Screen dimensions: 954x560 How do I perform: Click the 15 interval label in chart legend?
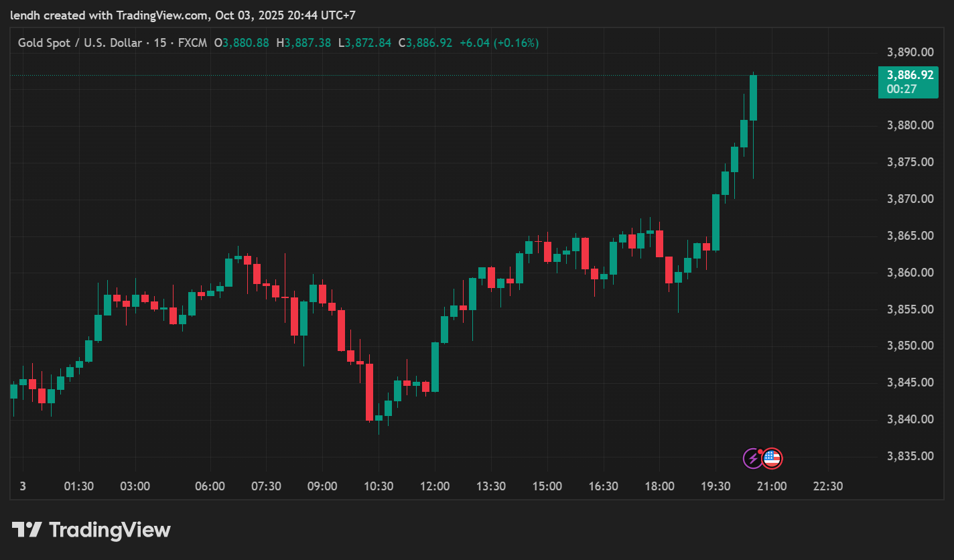160,43
